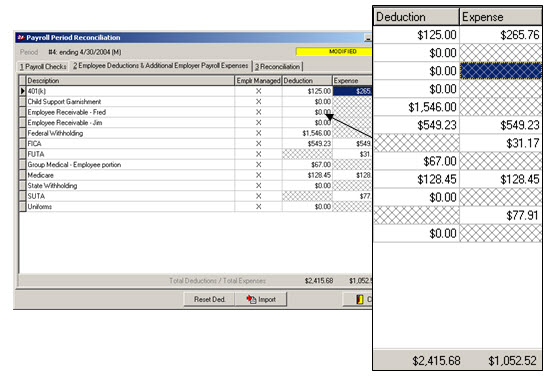The height and width of the screenshot is (376, 550).
Task: Select the highlighted 401(k) Expense cell
Action: [x=352, y=91]
